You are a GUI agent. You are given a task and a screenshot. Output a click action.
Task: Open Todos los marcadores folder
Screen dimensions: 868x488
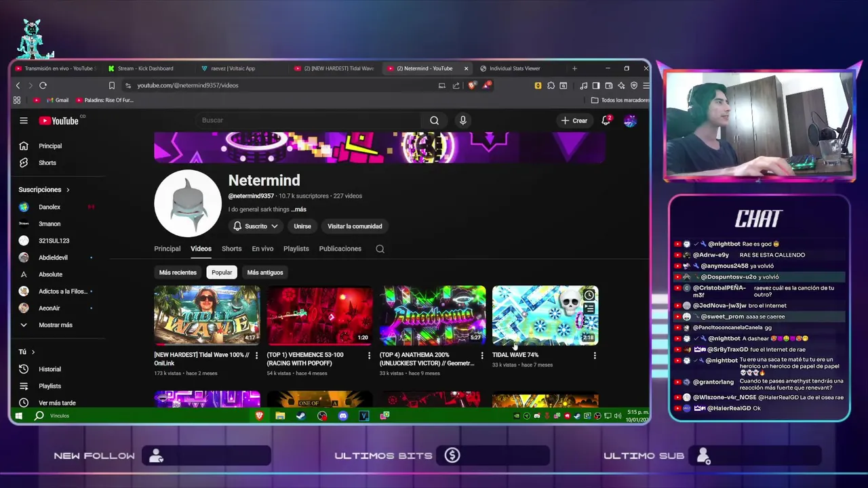point(620,100)
